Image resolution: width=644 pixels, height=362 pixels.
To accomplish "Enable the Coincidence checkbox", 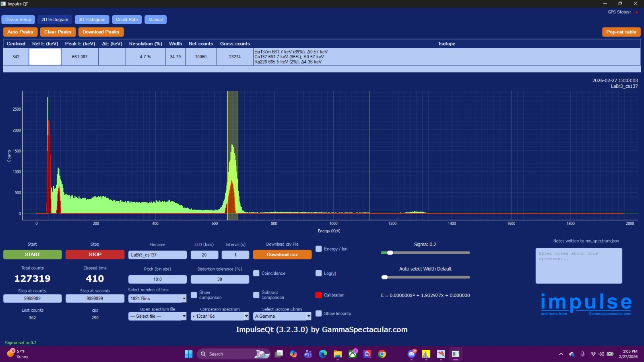I will tap(256, 274).
